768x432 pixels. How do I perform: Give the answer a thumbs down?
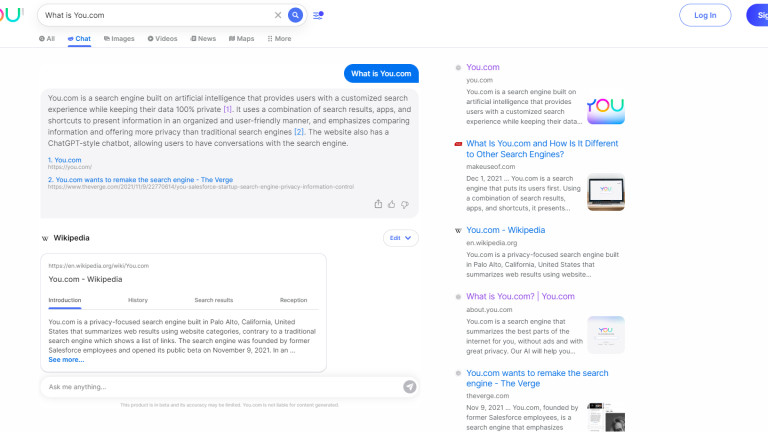(404, 204)
